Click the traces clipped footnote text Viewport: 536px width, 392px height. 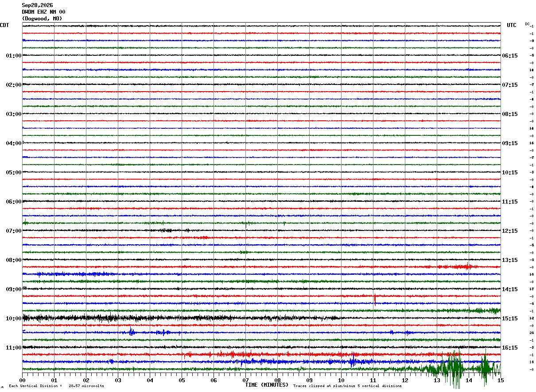pyautogui.click(x=347, y=386)
